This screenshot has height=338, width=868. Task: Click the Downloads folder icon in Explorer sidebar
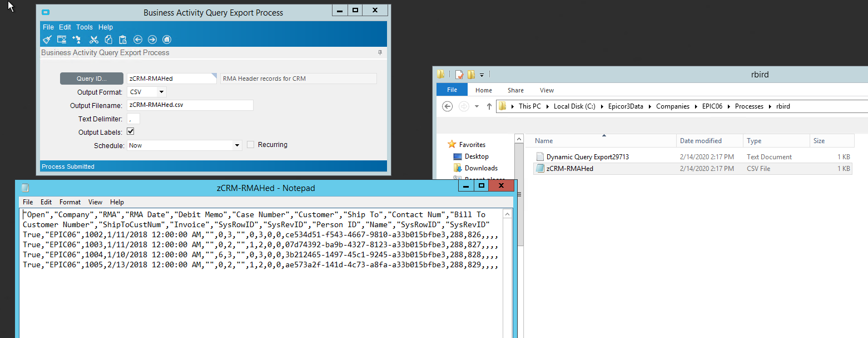[x=458, y=168]
